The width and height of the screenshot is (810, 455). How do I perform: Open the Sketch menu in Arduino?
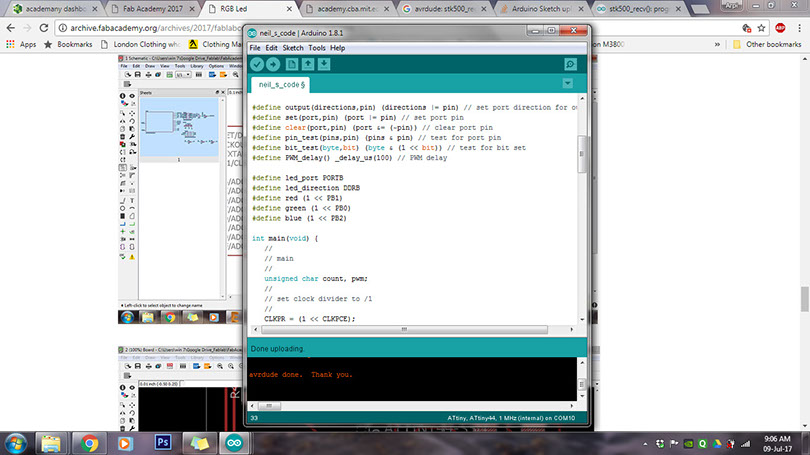pyautogui.click(x=293, y=48)
